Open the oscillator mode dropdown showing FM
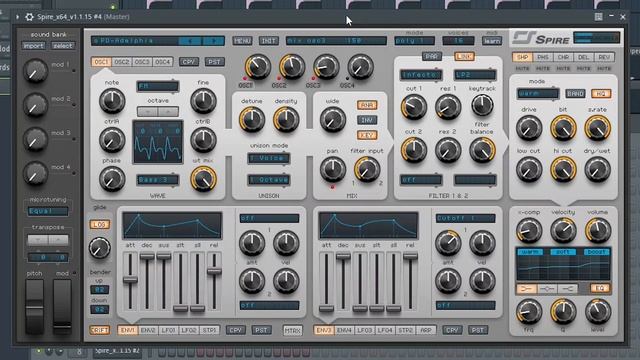Screen dimensions: 640x360 tap(158, 87)
